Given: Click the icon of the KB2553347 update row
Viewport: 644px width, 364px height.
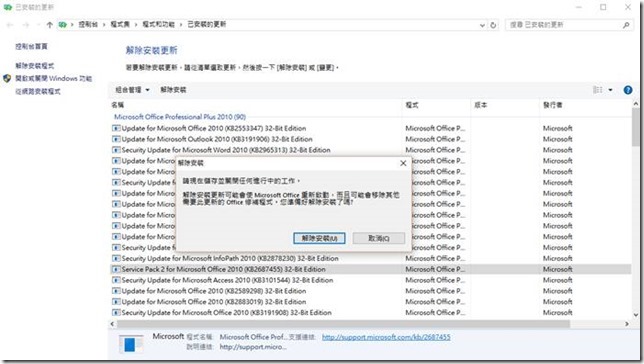Looking at the screenshot, I should point(116,128).
